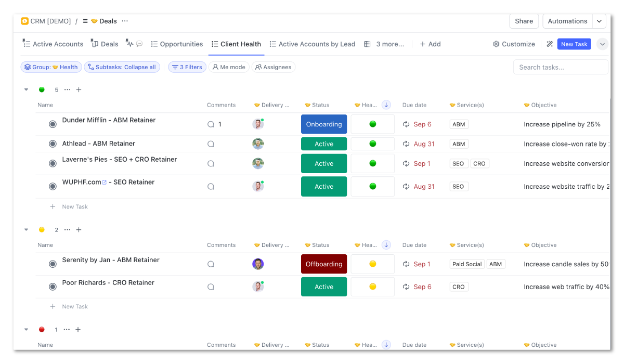Open the ellipsis menu next to Deals title
The width and height of the screenshot is (624, 364).
click(x=124, y=21)
